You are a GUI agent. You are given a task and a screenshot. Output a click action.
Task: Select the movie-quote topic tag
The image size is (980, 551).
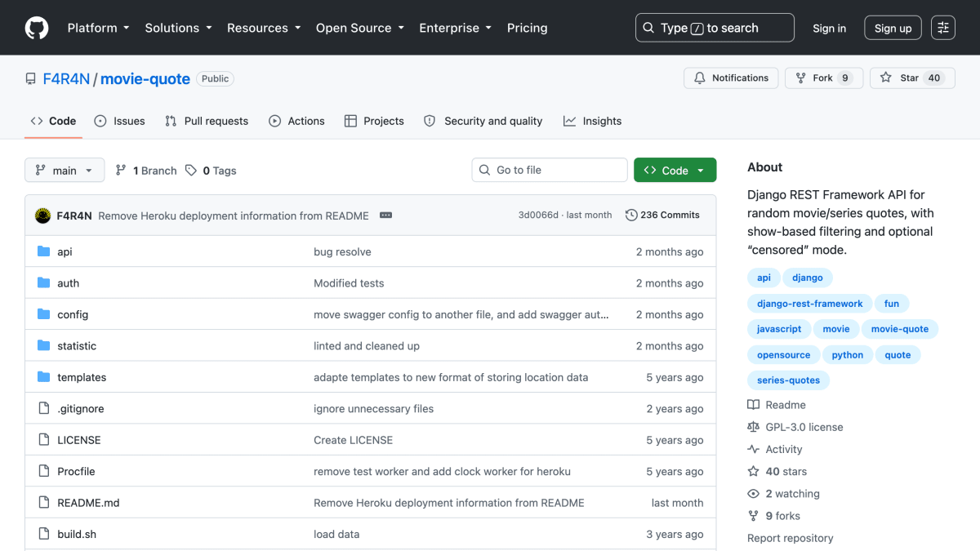pos(900,329)
